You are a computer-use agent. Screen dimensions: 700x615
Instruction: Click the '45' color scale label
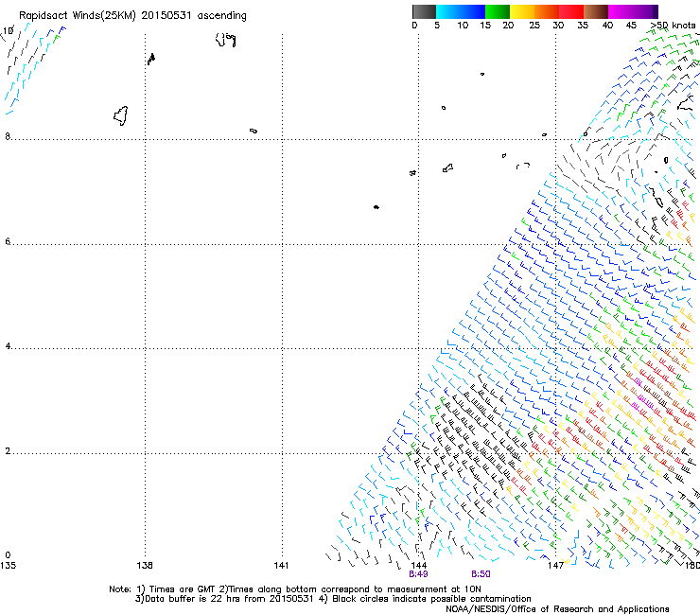pos(631,26)
